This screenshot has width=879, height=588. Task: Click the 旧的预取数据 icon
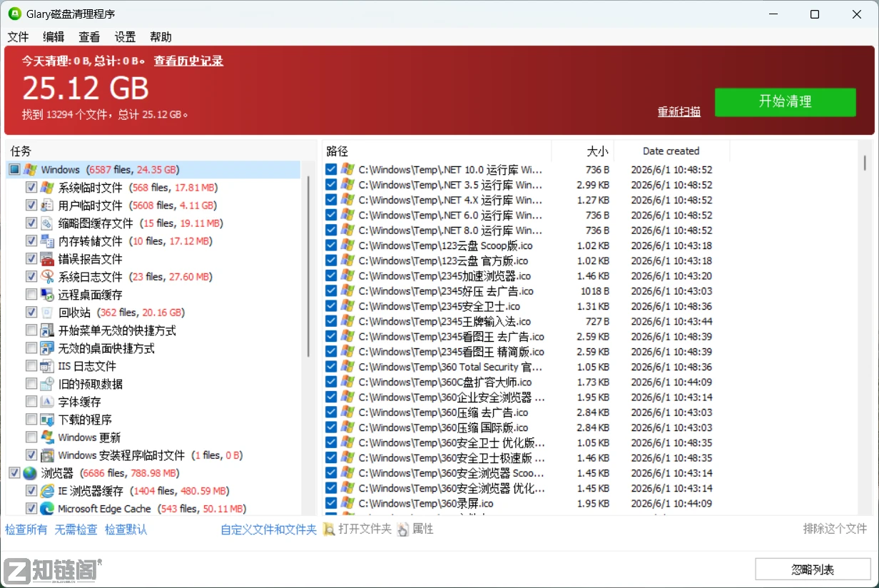[x=47, y=384]
